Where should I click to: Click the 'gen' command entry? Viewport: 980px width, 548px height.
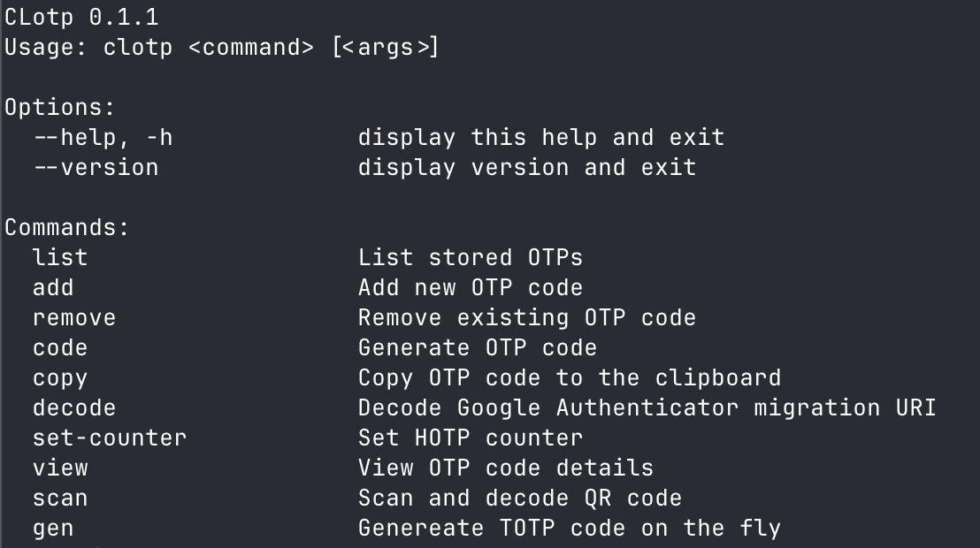pos(53,529)
